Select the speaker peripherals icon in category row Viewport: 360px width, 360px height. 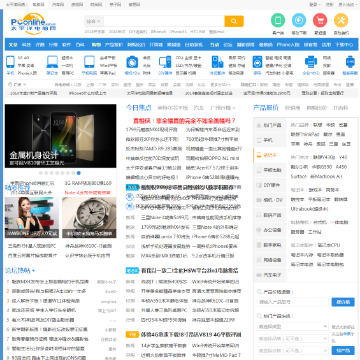pos(217,62)
